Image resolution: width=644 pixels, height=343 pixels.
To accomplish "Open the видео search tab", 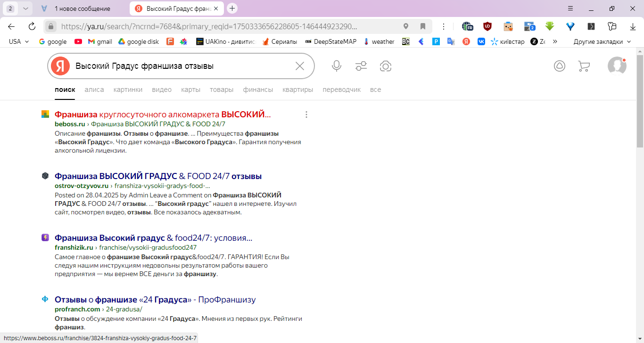I will [162, 90].
